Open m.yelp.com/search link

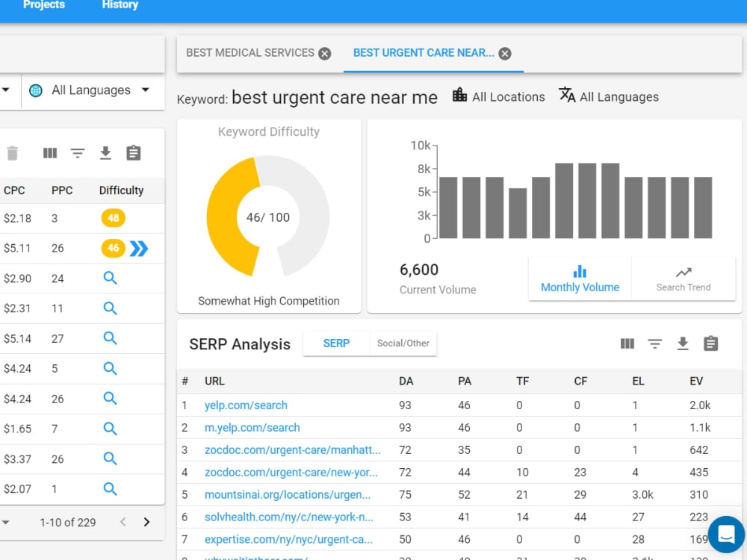pos(252,428)
